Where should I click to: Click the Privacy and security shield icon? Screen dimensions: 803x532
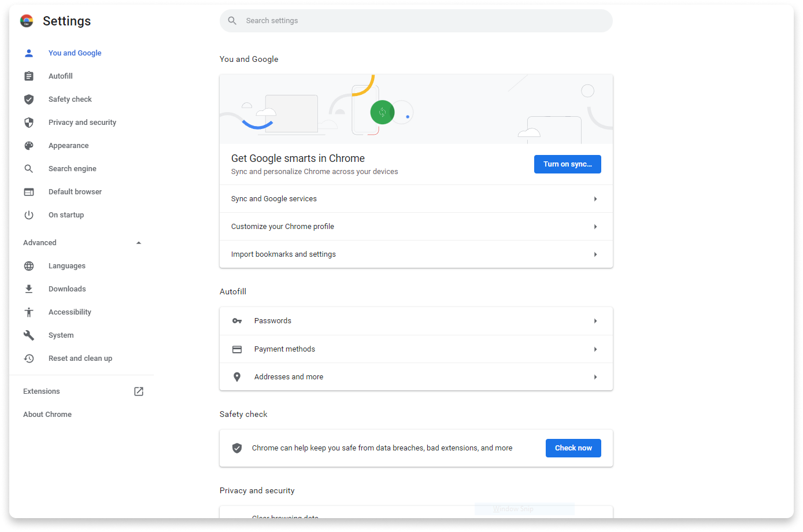point(29,123)
